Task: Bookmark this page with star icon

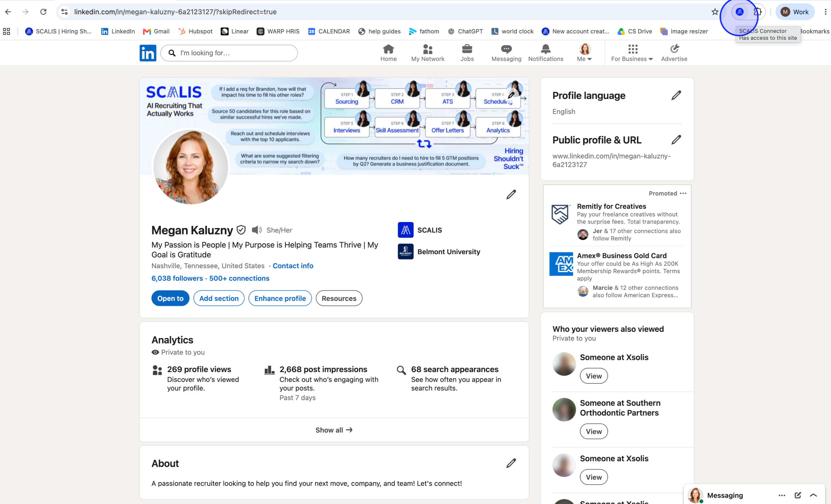Action: (715, 12)
